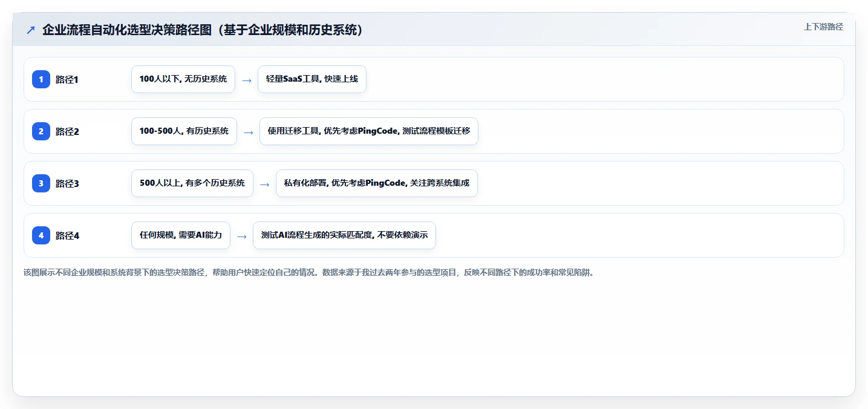Viewport: 868px width, 409px height.
Task: Click the arrow in the 路径3 row
Action: pos(265,184)
